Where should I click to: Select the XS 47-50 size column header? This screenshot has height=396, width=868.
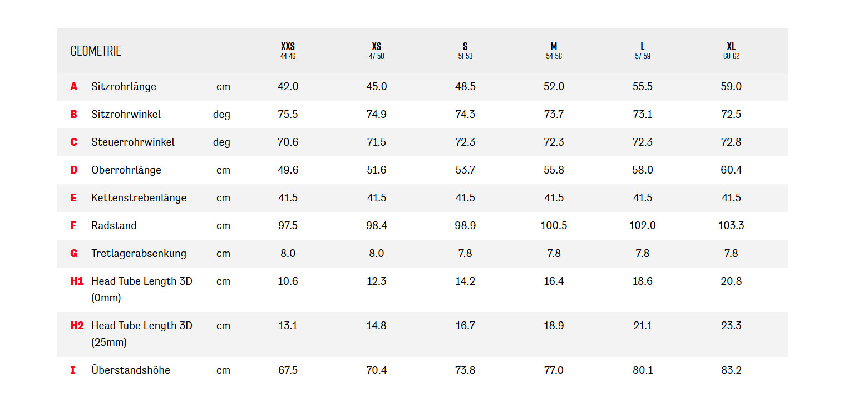[x=377, y=51]
